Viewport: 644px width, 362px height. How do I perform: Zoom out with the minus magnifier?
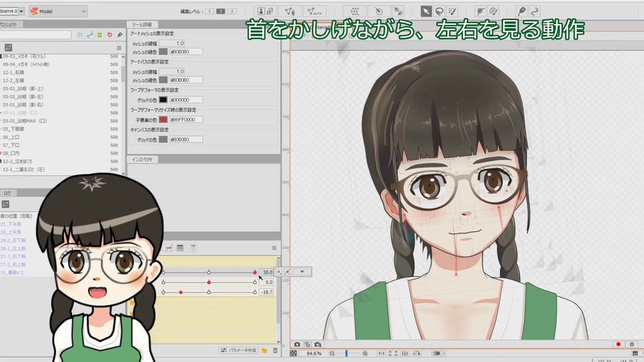(332, 353)
